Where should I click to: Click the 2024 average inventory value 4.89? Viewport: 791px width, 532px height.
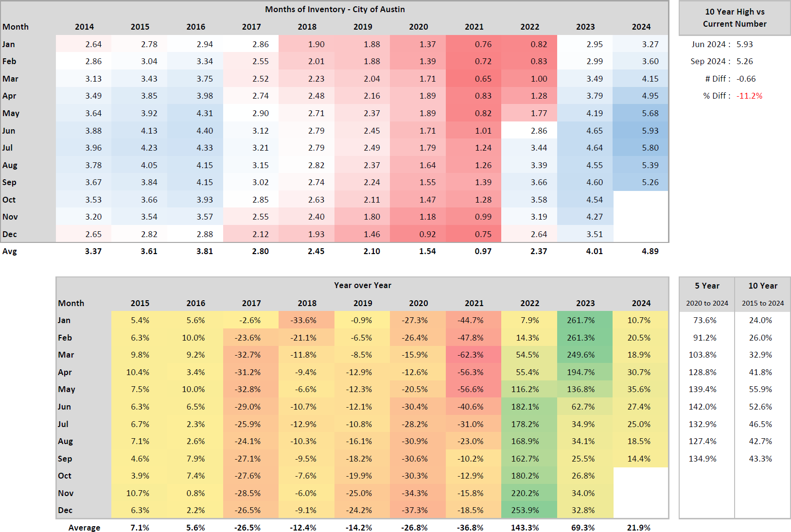pyautogui.click(x=650, y=251)
